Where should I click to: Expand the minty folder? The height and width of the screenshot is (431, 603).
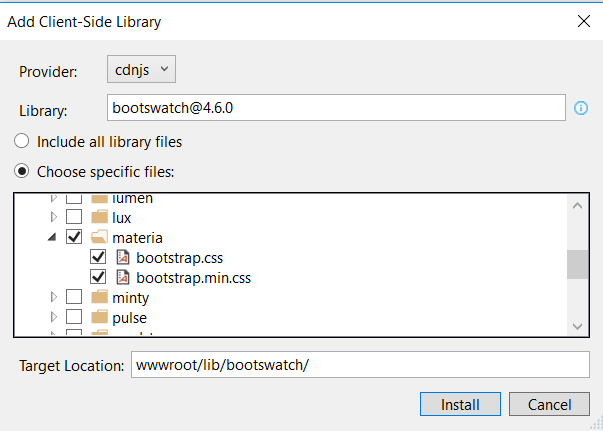(54, 297)
